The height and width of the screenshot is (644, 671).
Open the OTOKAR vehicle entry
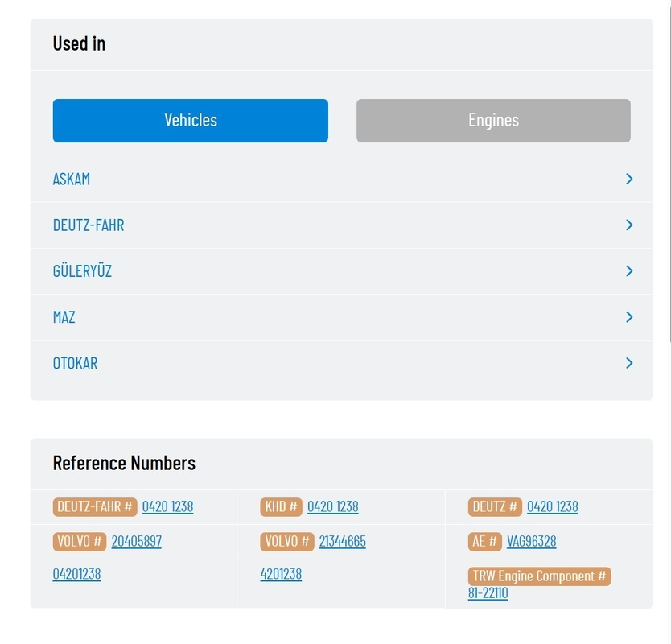pyautogui.click(x=76, y=363)
